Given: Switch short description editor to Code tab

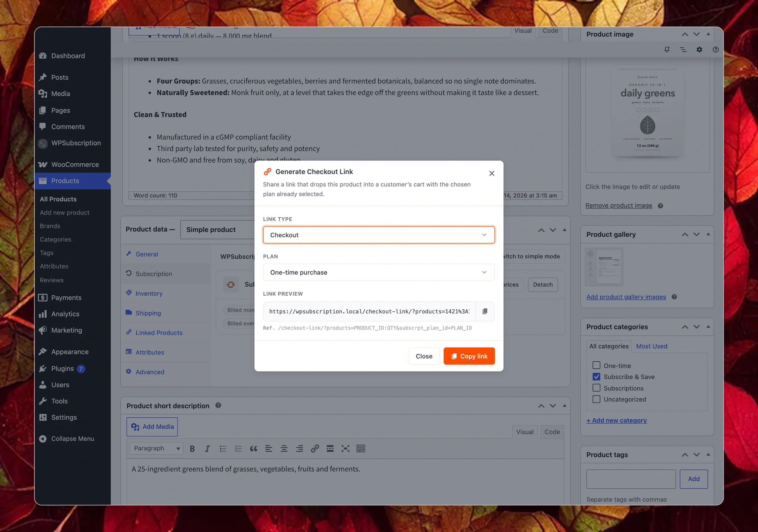Looking at the screenshot, I should (552, 432).
